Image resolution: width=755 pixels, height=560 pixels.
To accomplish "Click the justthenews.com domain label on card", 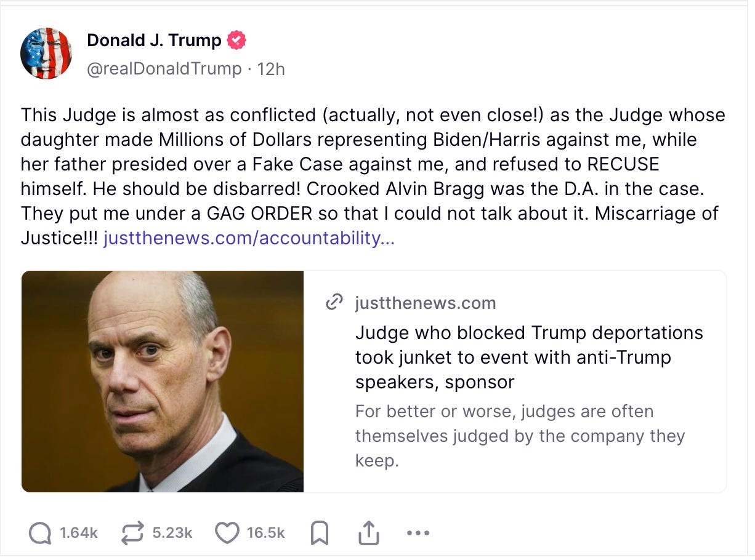I will pyautogui.click(x=425, y=302).
